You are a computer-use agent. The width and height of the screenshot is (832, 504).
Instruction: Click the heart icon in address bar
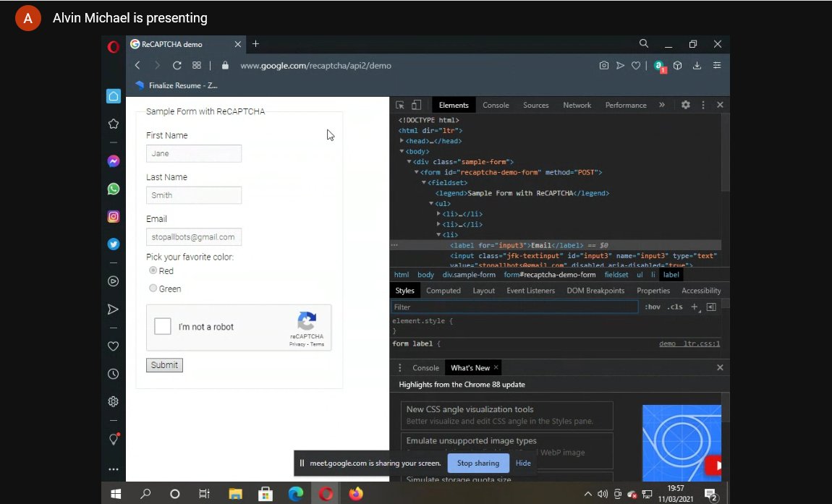[636, 65]
